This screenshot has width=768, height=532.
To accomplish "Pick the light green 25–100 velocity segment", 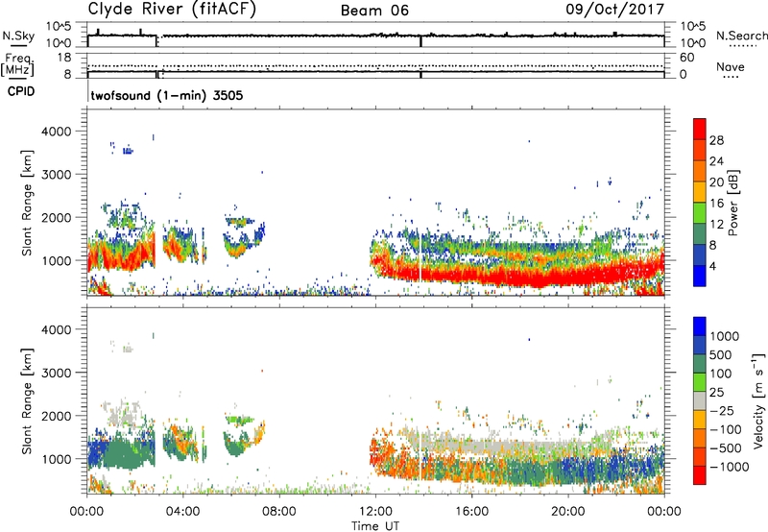I will (700, 382).
